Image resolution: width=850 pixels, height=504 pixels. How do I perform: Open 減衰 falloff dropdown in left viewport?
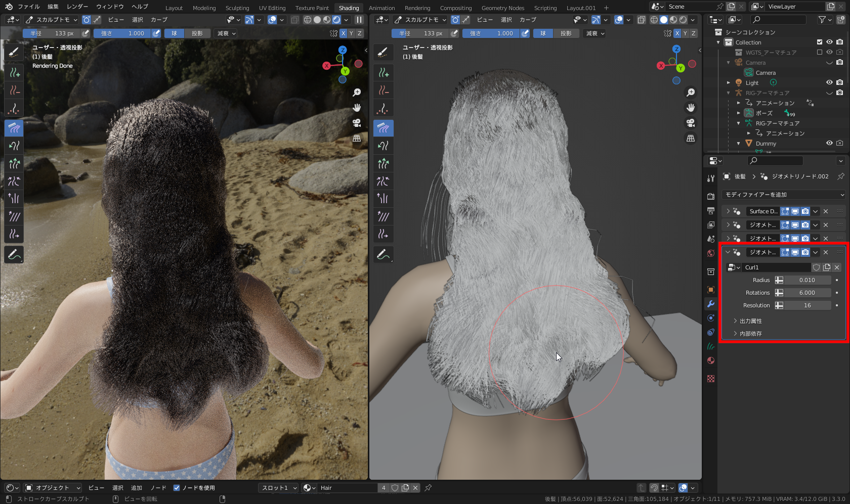[226, 33]
